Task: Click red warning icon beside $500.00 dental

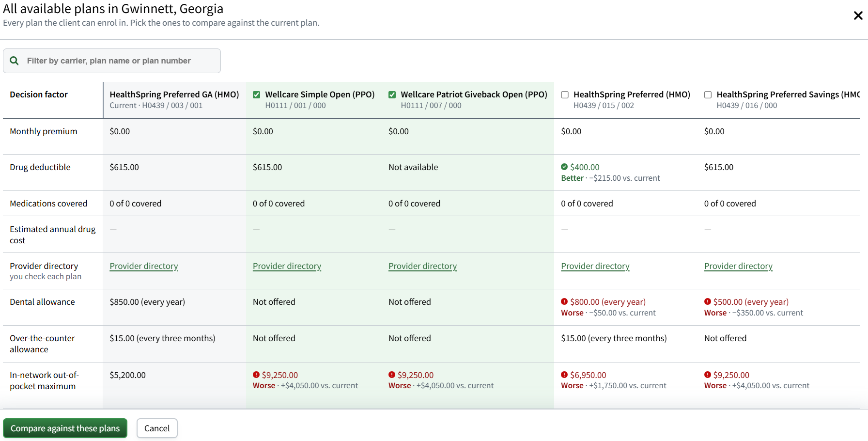Action: point(708,301)
